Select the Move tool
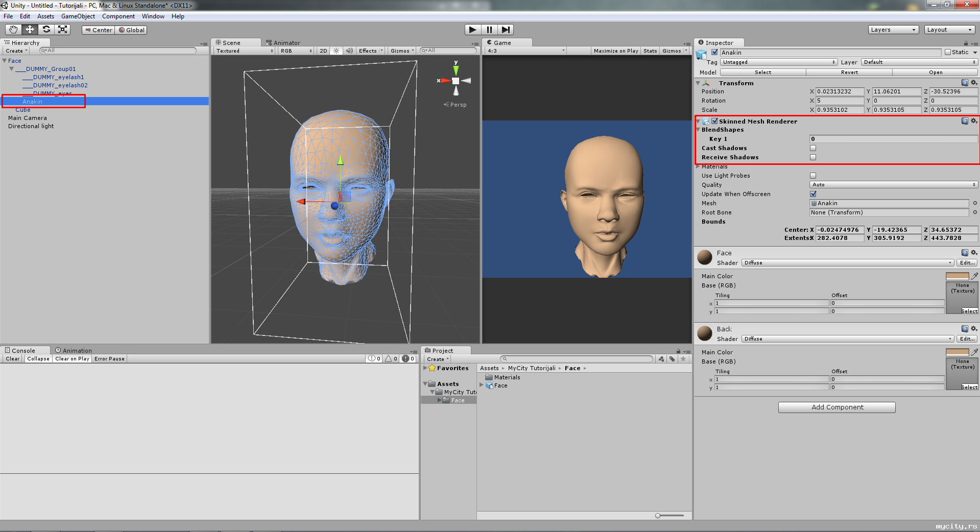This screenshot has width=980, height=532. [x=30, y=30]
